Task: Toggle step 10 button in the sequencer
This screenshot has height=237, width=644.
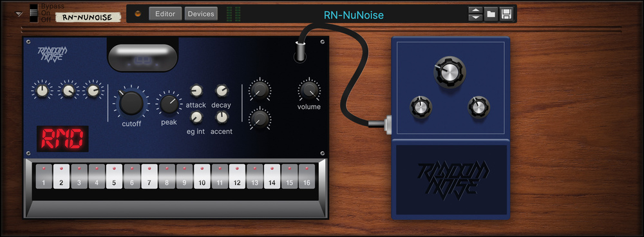Action: (202, 176)
